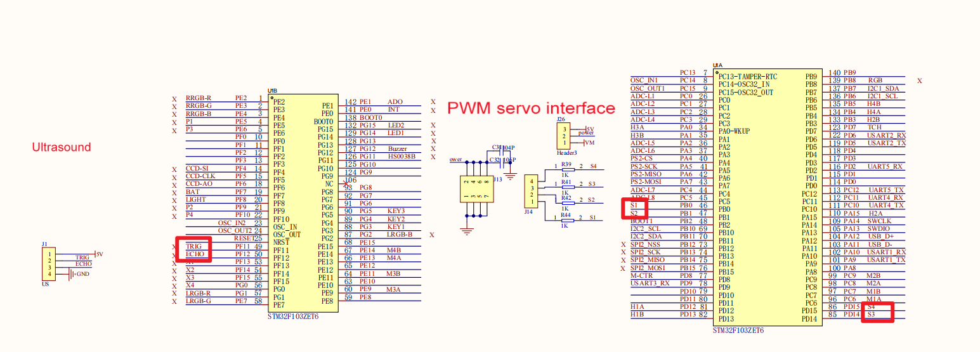Click the KEY3 net label
The image size is (980, 352).
coord(396,211)
